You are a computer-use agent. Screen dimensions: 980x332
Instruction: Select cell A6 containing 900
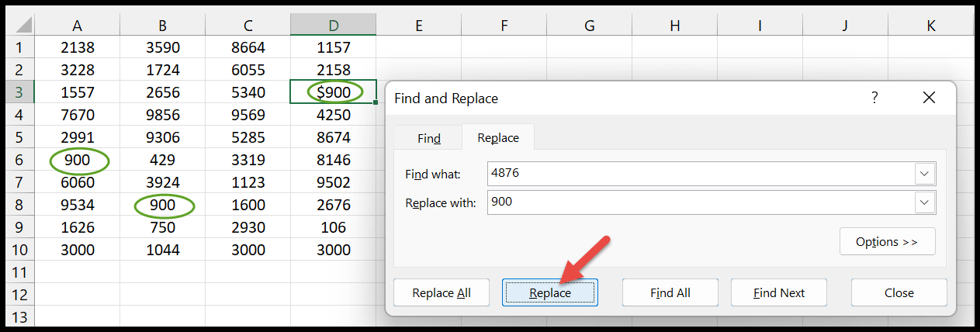coord(78,161)
